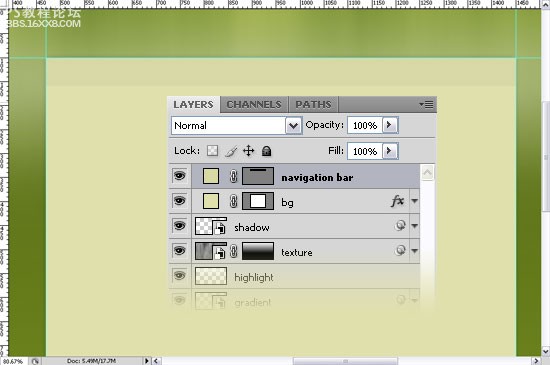The image size is (550, 365).
Task: Click the lock image pixels brush icon
Action: [x=231, y=151]
